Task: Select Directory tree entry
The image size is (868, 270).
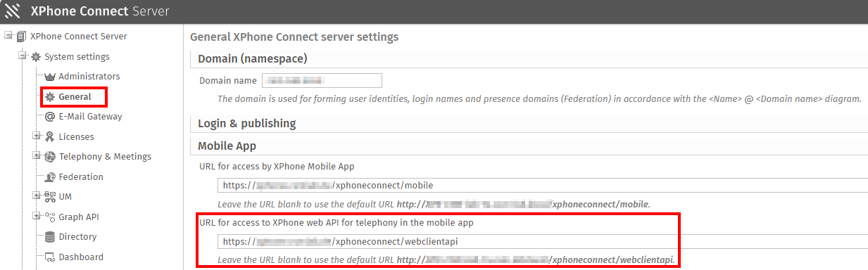Action: 77,237
